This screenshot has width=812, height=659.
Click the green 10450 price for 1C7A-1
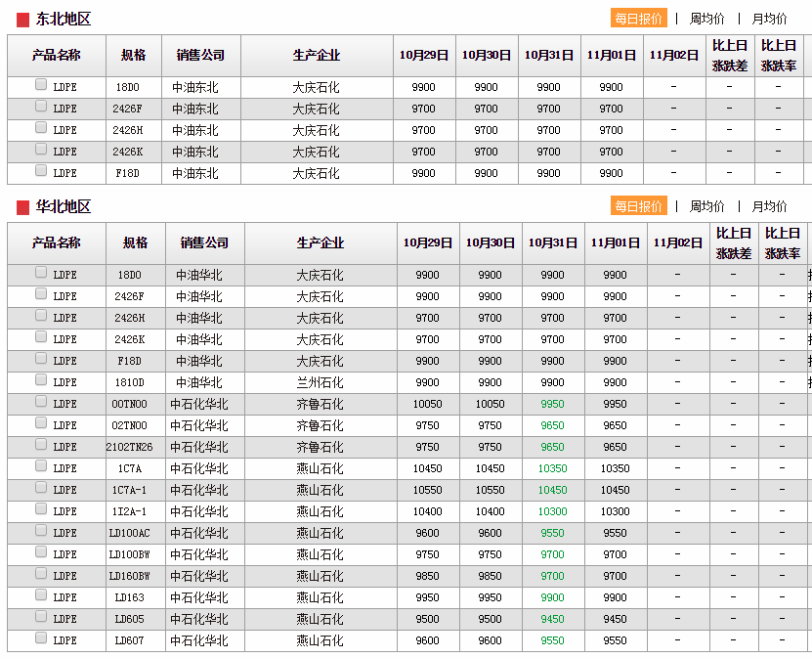[552, 490]
